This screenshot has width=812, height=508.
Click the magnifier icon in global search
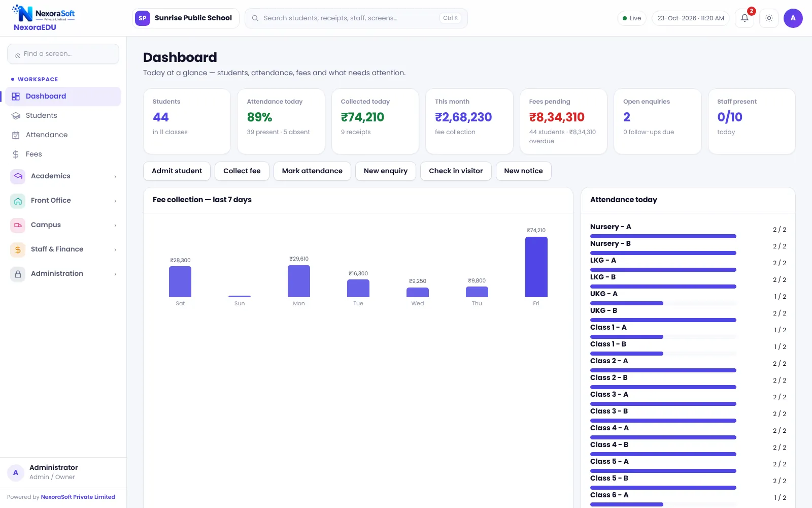[x=255, y=18]
